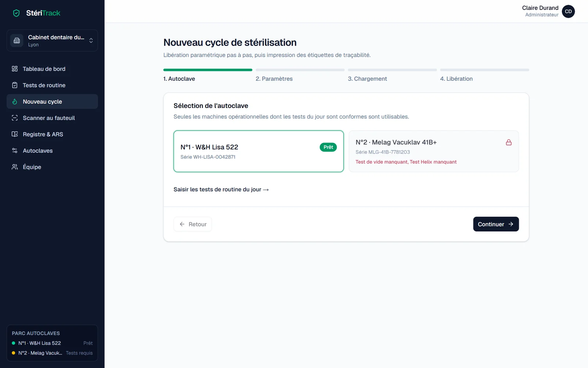Image resolution: width=588 pixels, height=368 pixels.
Task: Open Autoclaves menu label
Action: point(38,151)
